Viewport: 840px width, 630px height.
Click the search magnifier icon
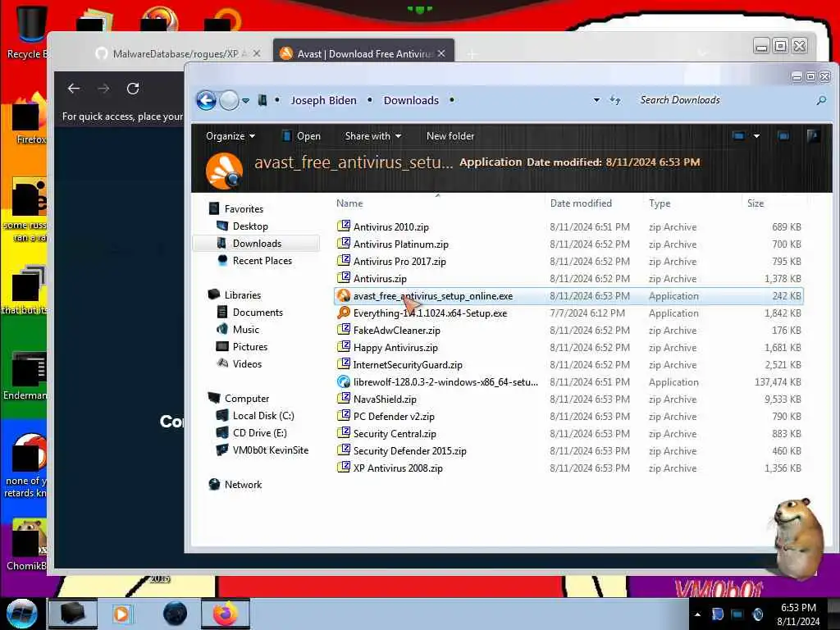click(x=820, y=100)
